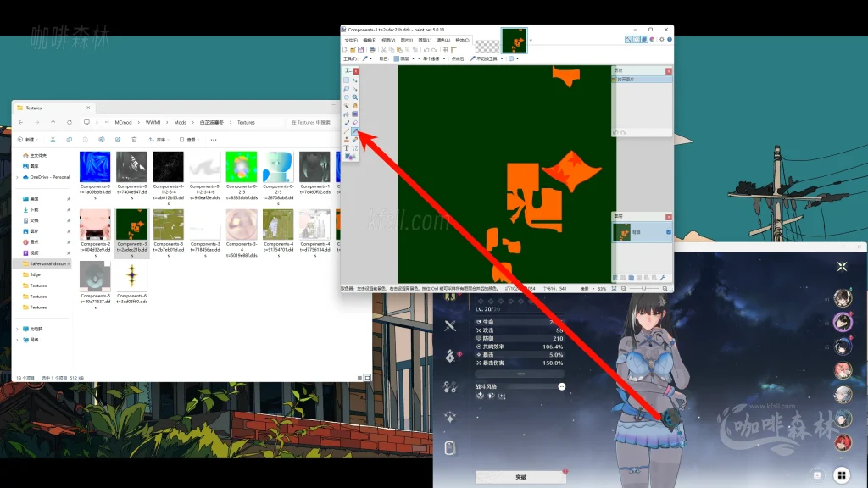Screen dimensions: 868x488
Task: Expand the image list chevron beside thumbnail
Action: (x=531, y=40)
